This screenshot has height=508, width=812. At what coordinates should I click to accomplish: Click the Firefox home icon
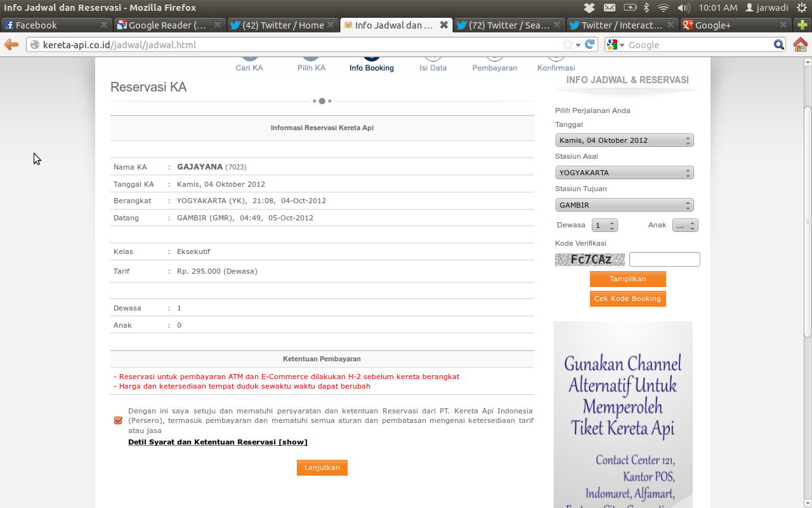(801, 44)
